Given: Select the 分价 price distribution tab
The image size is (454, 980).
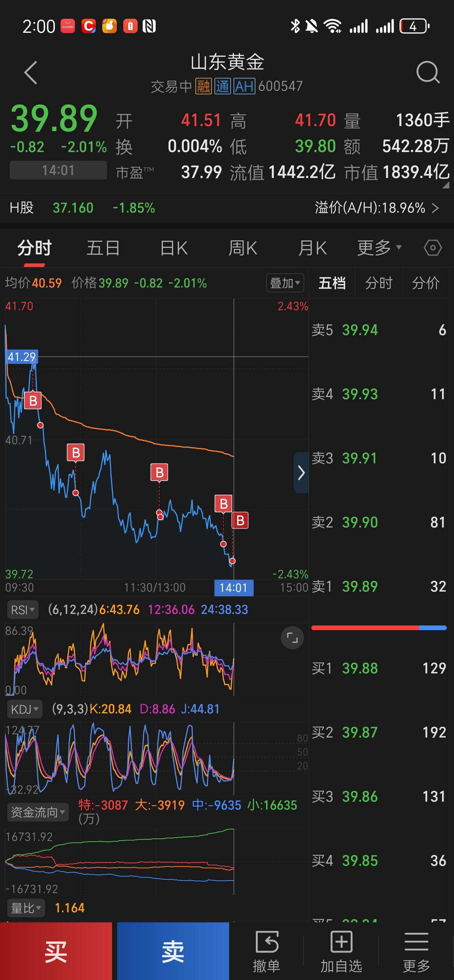Looking at the screenshot, I should 426,283.
